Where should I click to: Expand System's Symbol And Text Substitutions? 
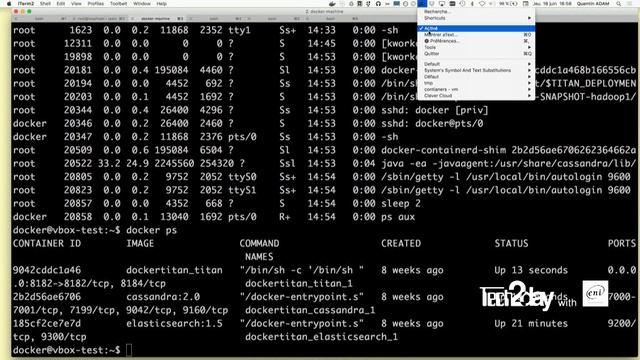pos(476,70)
